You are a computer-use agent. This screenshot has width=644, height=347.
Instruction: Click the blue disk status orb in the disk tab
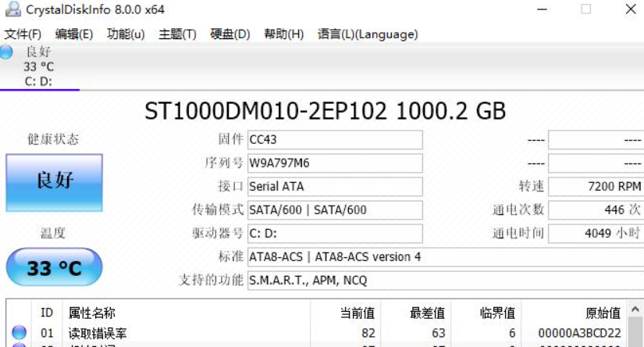click(x=6, y=52)
